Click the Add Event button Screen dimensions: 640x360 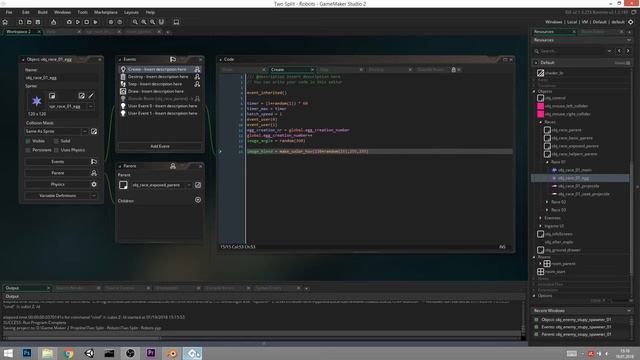160,146
